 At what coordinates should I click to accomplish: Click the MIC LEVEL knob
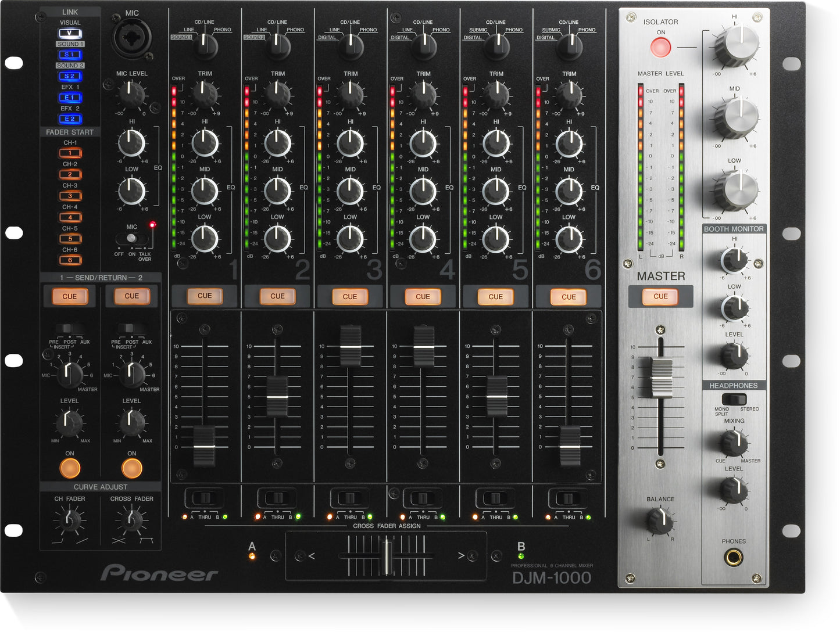coord(131,94)
